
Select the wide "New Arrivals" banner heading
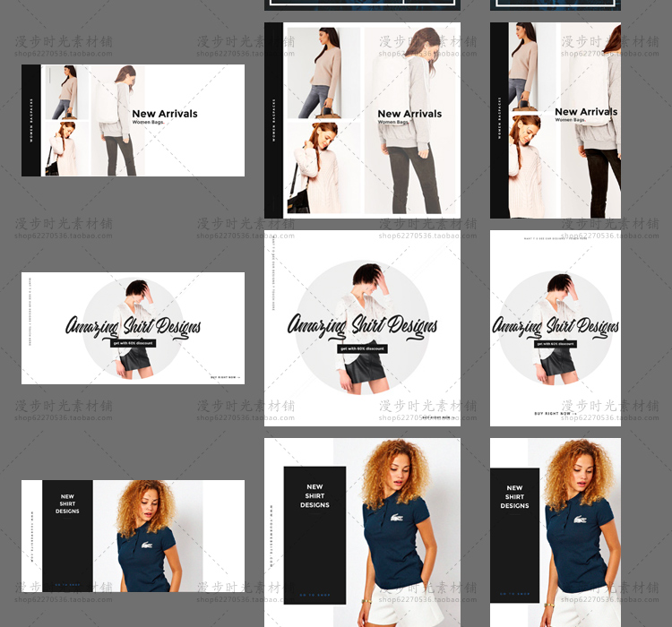coord(165,114)
